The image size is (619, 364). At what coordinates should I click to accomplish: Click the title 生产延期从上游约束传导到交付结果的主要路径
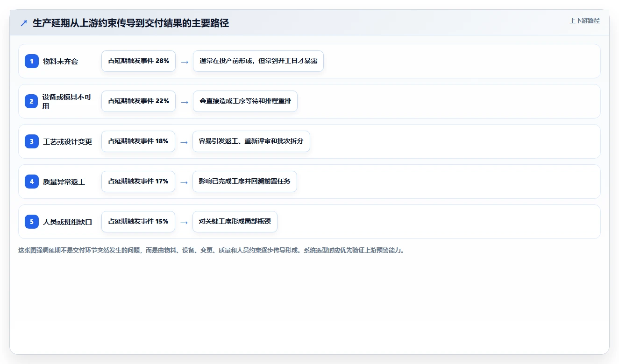pyautogui.click(x=131, y=23)
